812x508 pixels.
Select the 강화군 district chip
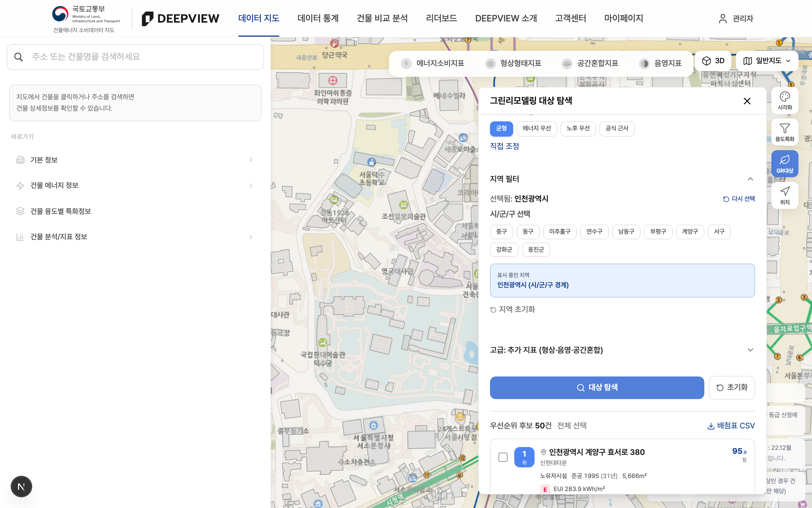pyautogui.click(x=504, y=250)
